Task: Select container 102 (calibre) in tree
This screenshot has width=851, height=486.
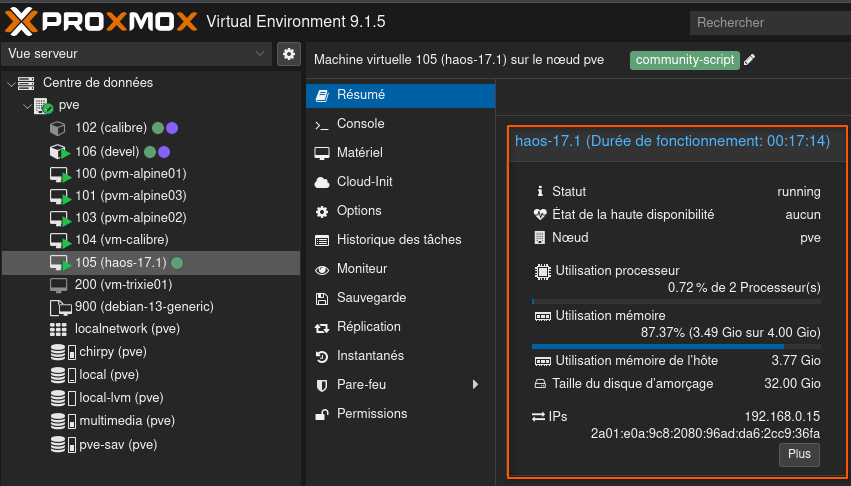Action: pyautogui.click(x=109, y=128)
